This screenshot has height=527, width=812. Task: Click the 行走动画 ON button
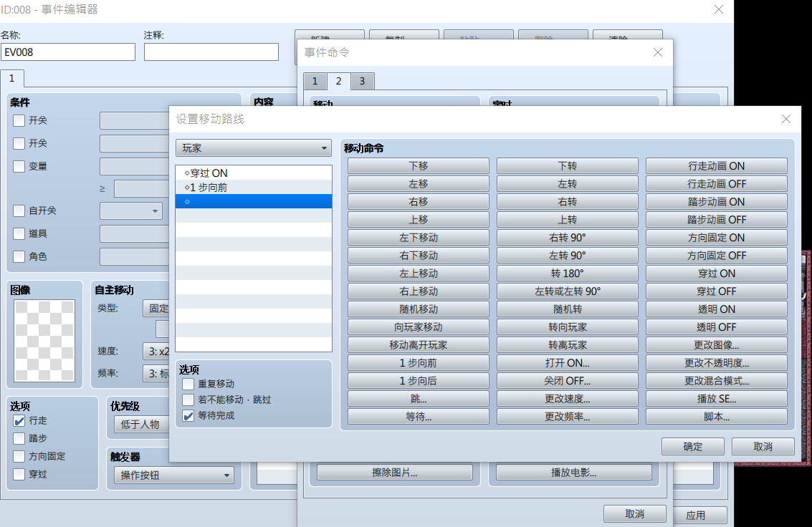pyautogui.click(x=716, y=166)
